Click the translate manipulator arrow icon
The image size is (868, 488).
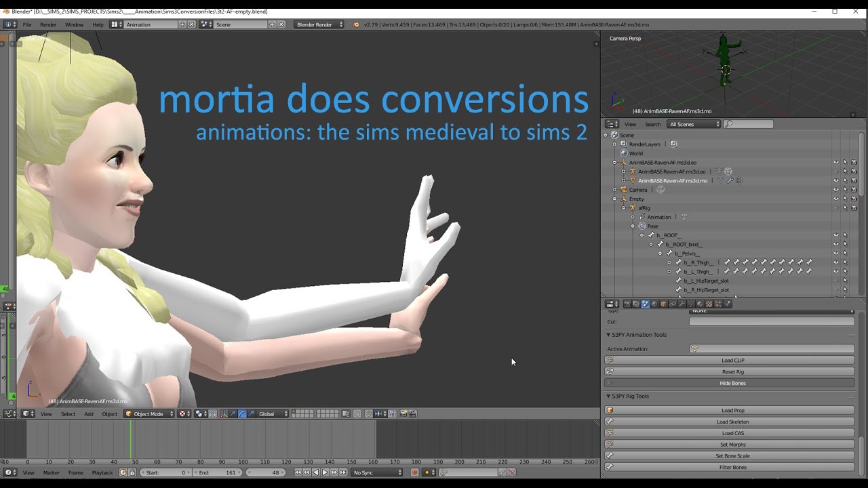[233, 413]
